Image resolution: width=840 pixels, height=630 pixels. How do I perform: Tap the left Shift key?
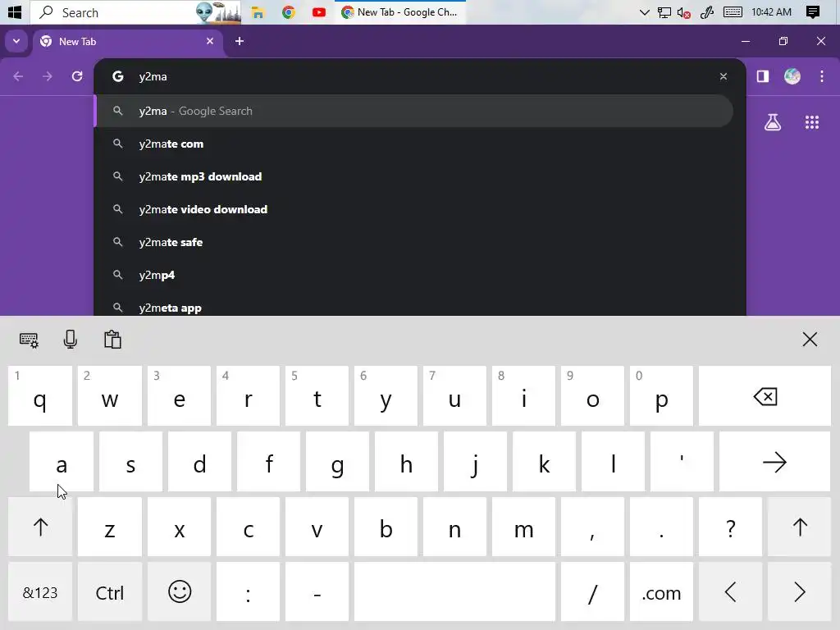point(40,527)
